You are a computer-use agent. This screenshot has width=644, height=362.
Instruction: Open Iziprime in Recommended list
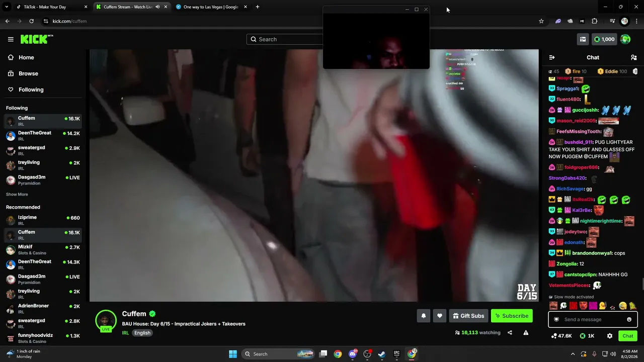(x=43, y=220)
